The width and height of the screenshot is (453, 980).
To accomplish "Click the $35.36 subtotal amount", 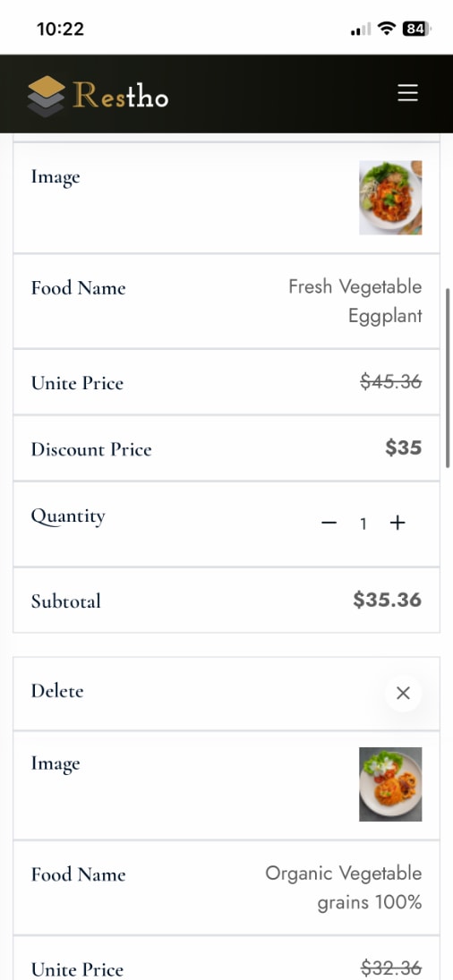I will click(388, 600).
